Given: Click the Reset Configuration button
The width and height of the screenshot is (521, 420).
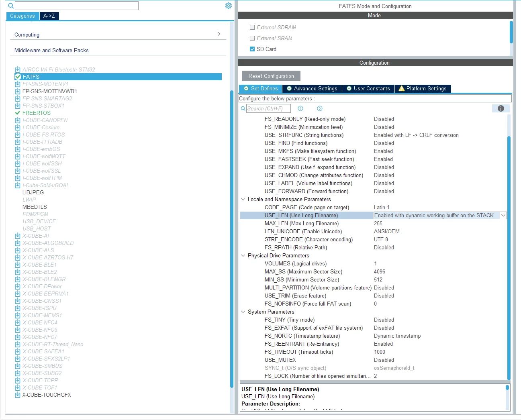Looking at the screenshot, I should (271, 76).
